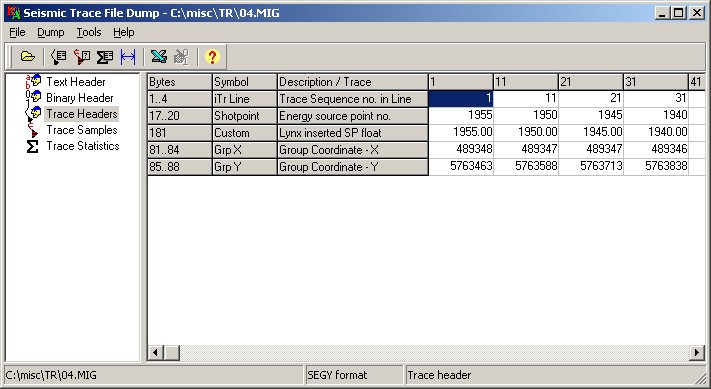Click 'Trace Sequence no. in Line' description
711x389 pixels.
click(353, 99)
